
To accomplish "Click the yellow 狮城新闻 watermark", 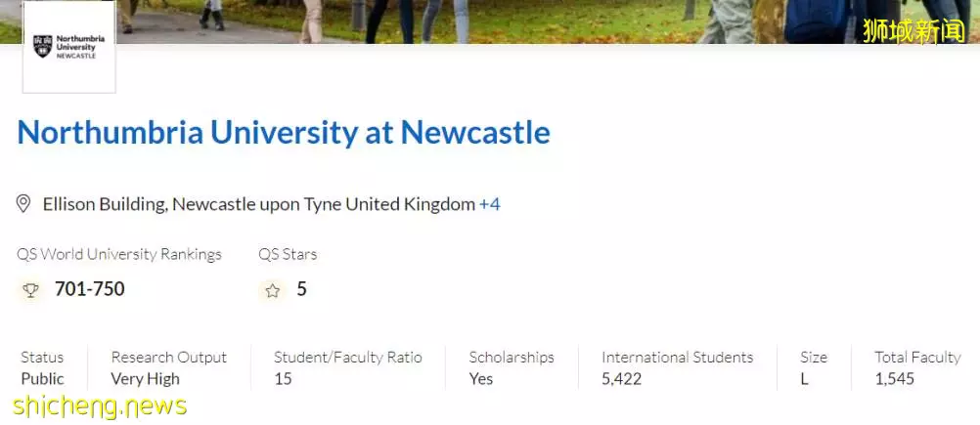I will pos(914,30).
